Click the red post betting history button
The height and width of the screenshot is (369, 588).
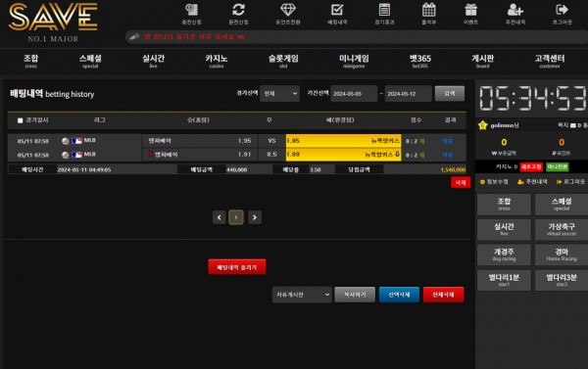(237, 267)
